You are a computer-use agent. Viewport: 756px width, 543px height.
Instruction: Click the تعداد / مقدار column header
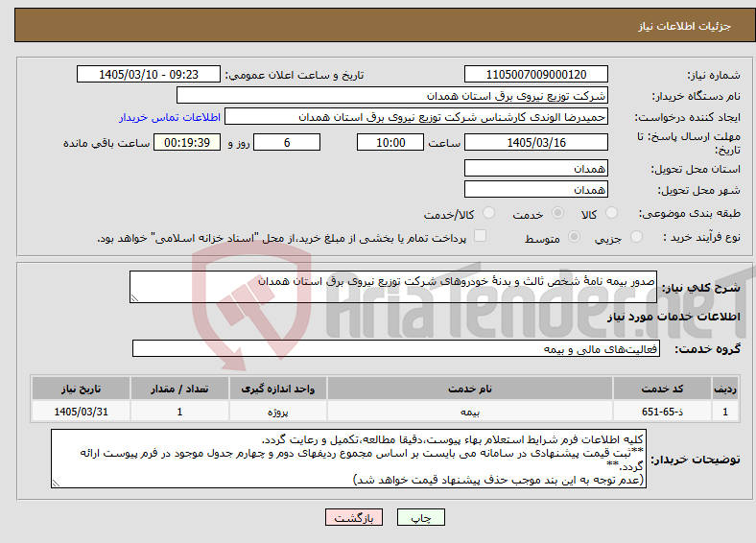179,389
